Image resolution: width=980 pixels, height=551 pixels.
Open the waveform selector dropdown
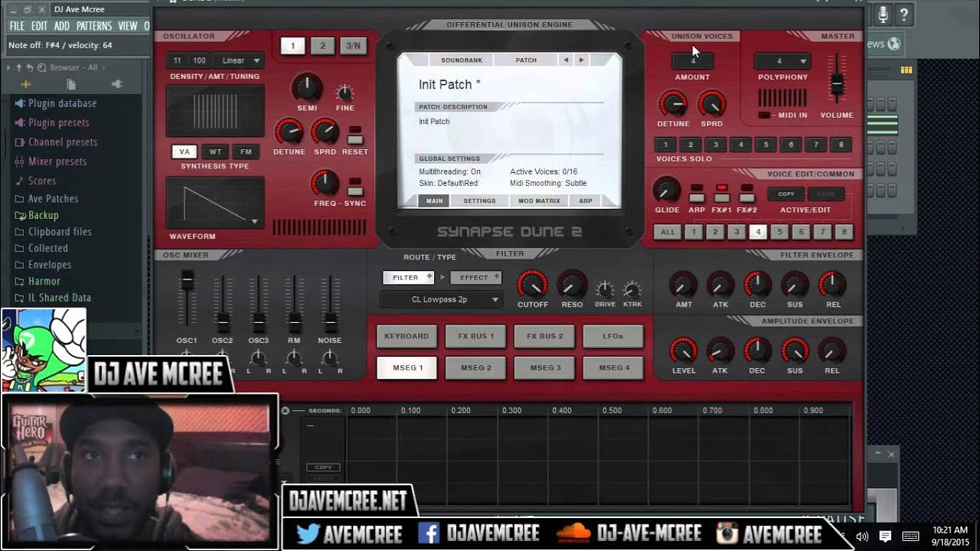[256, 221]
